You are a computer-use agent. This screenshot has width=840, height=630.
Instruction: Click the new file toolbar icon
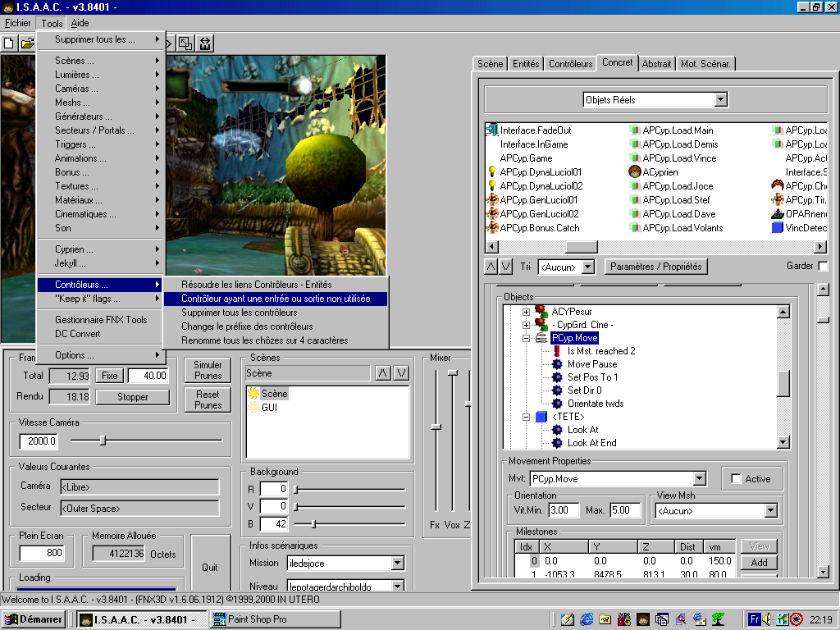pyautogui.click(x=9, y=43)
